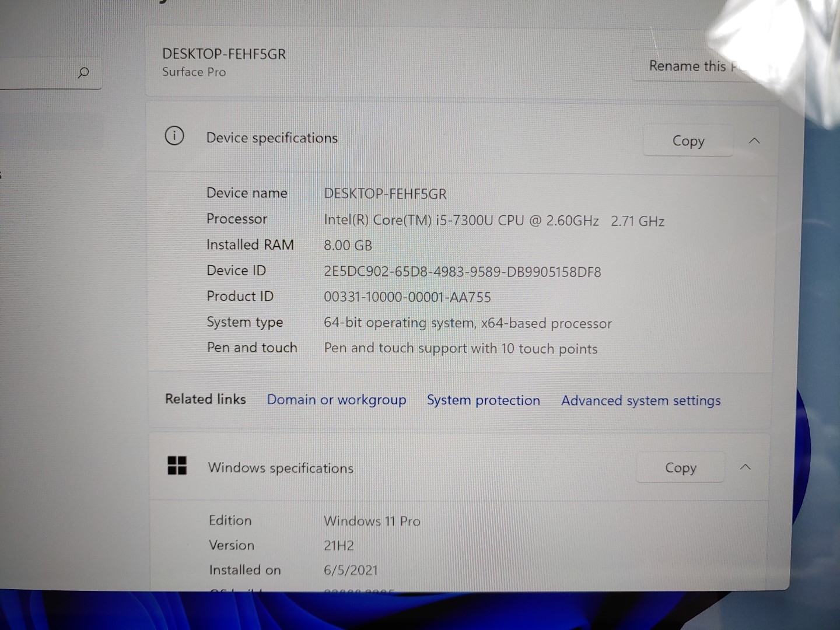The width and height of the screenshot is (840, 630).
Task: Select the Device ID value 2E5DC902-65D8-4983-9589-DB9905158DF8
Action: [462, 272]
